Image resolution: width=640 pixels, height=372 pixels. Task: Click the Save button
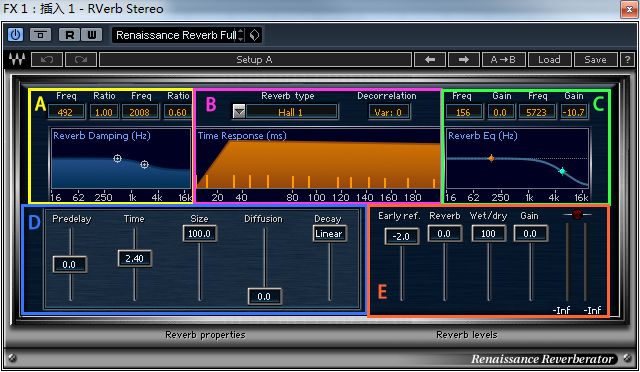tap(595, 60)
